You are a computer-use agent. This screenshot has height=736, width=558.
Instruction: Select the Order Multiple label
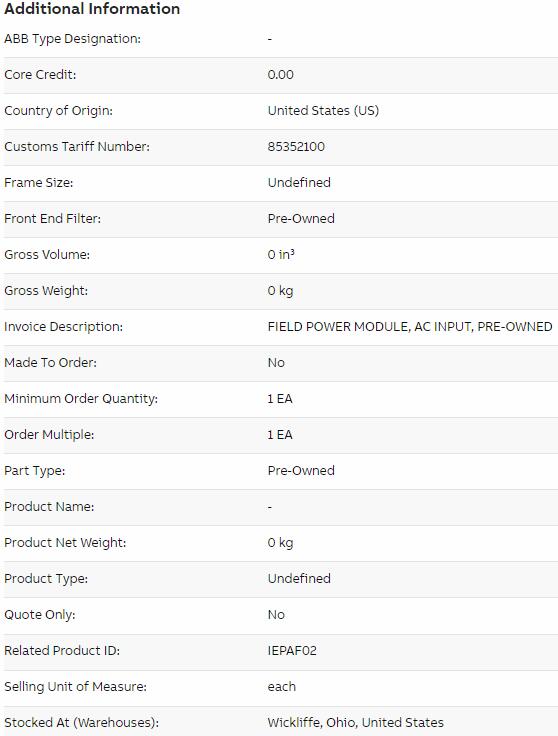coord(49,435)
